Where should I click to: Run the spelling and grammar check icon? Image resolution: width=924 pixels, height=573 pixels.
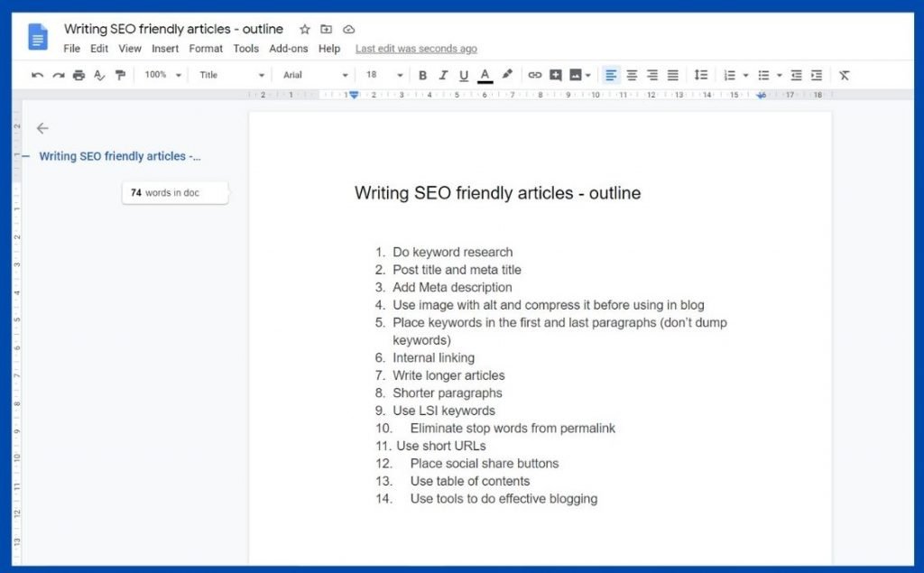pyautogui.click(x=99, y=76)
